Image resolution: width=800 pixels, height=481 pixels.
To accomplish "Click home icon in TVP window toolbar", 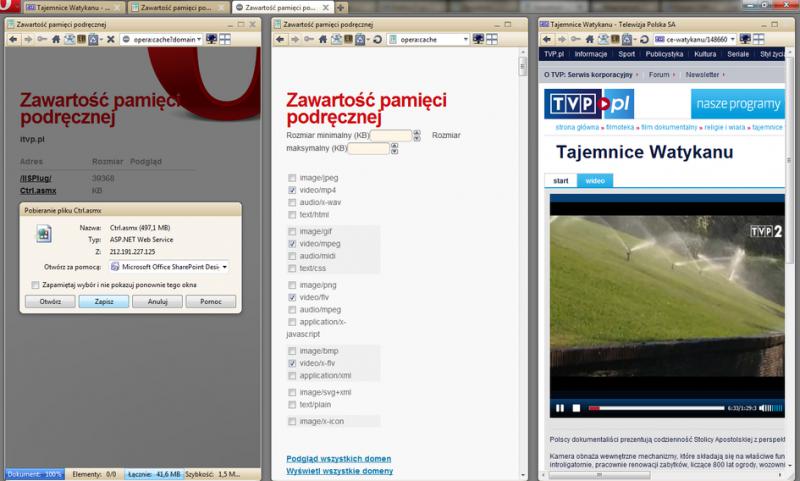I will [x=590, y=39].
